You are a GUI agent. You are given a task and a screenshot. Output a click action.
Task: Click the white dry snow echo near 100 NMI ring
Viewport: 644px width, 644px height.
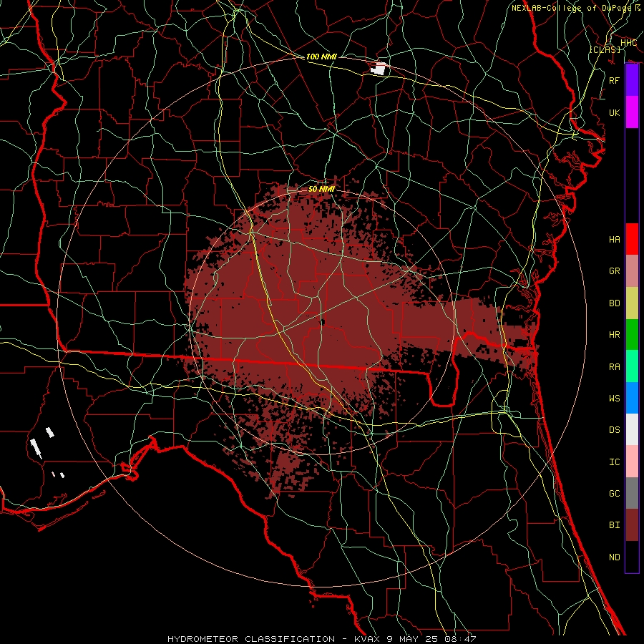click(379, 69)
